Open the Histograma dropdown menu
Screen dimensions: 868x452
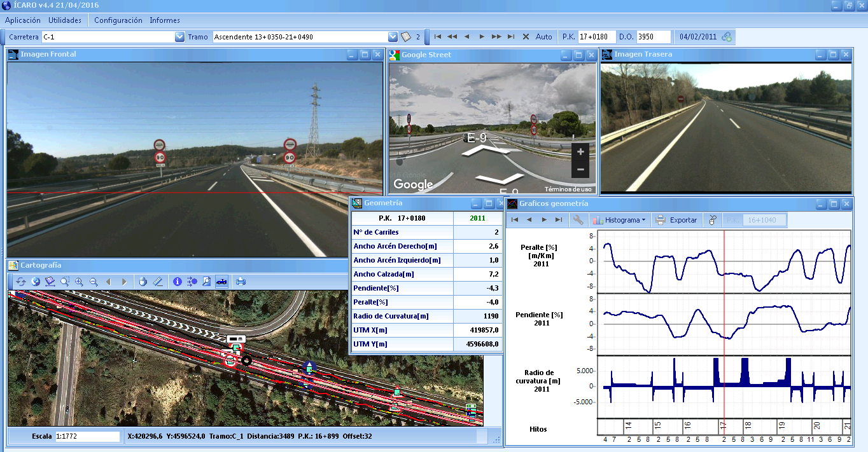[x=619, y=220]
